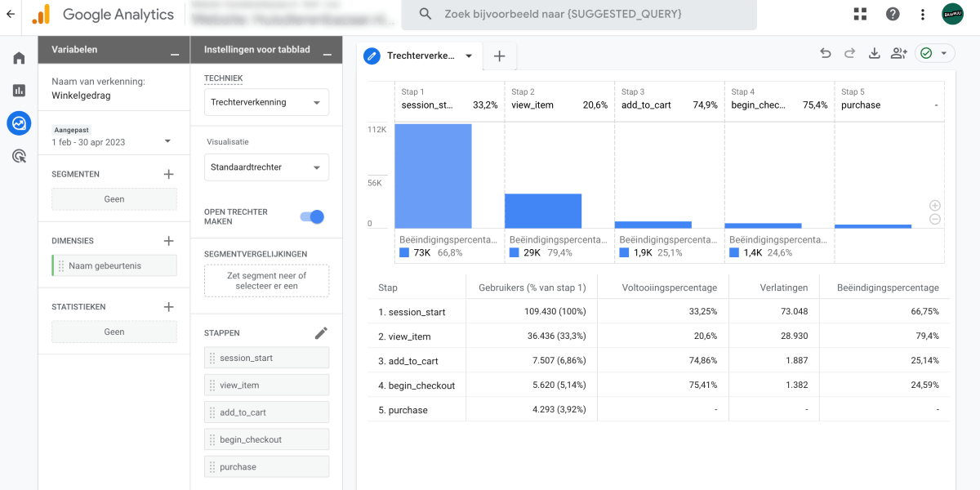The image size is (980, 490).
Task: Open the Advertising target icon in sidebar
Action: 19,156
